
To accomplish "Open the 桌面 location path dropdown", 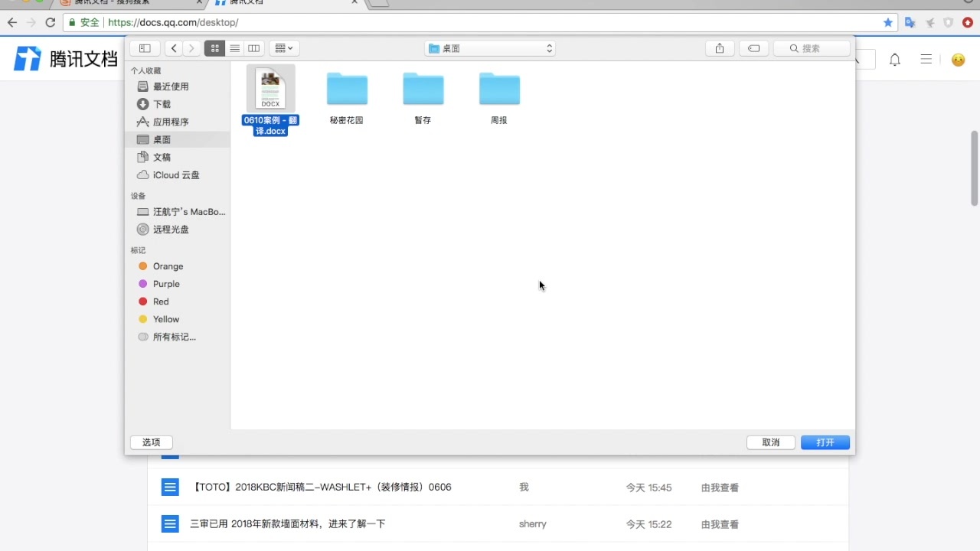I will coord(490,48).
